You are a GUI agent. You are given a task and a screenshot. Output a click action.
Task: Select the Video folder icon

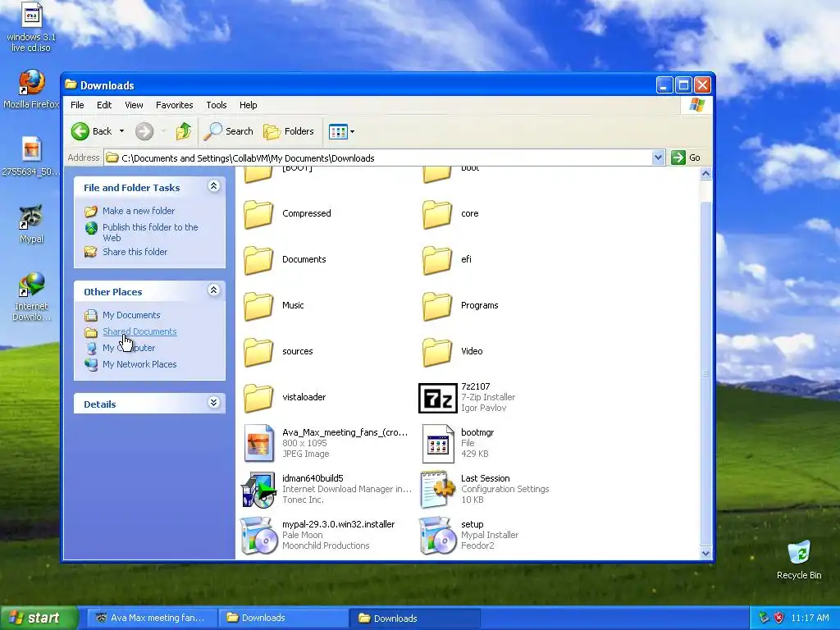click(x=438, y=351)
